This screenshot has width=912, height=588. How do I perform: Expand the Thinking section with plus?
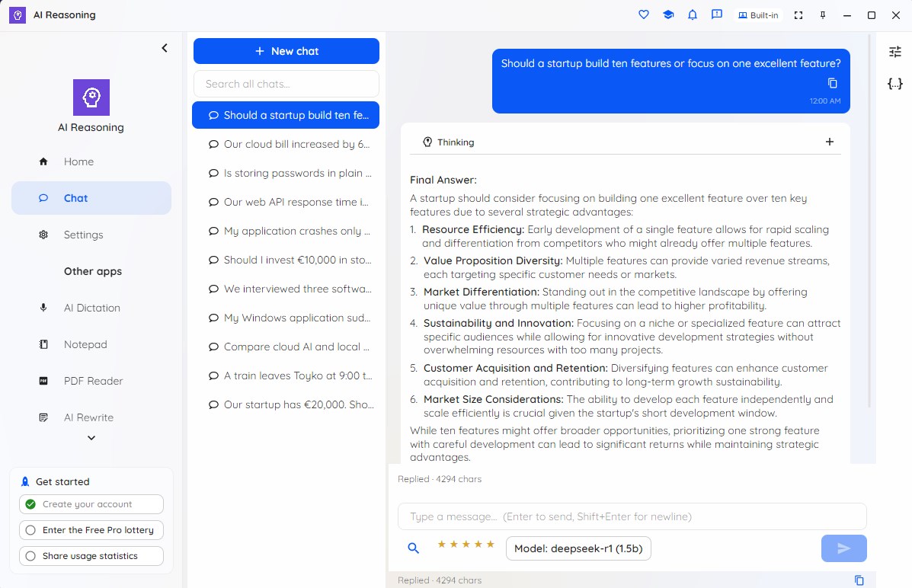[x=830, y=142]
